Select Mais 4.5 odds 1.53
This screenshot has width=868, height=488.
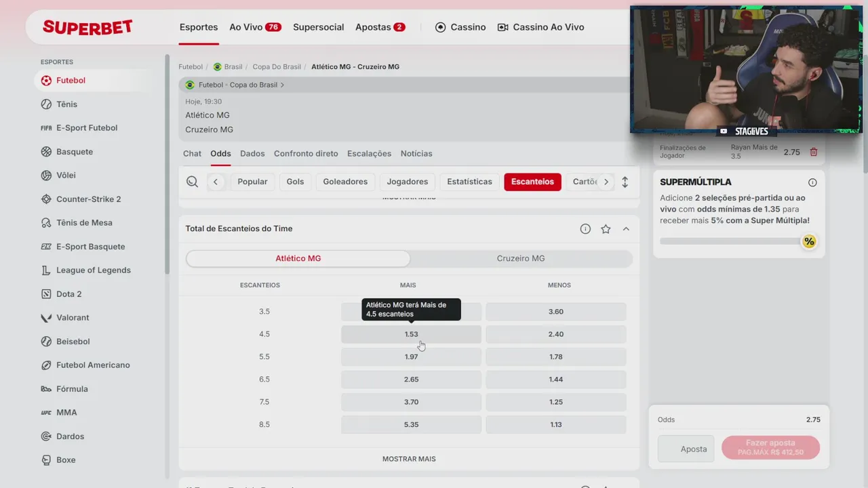point(411,334)
